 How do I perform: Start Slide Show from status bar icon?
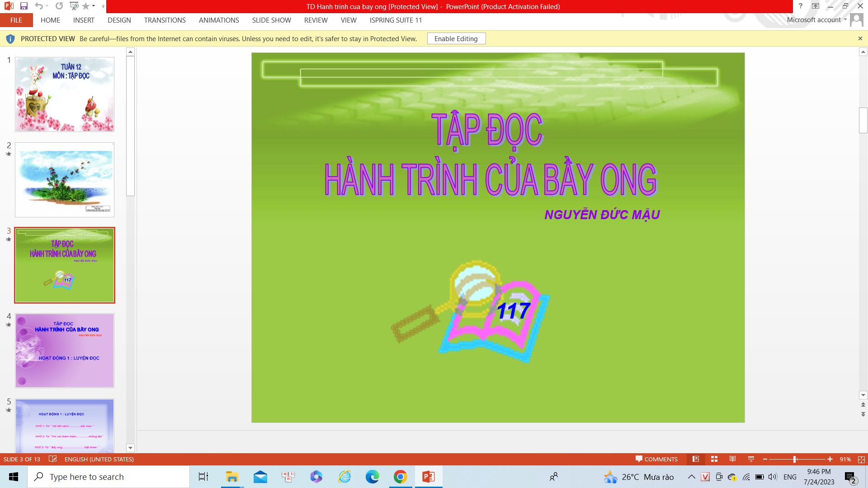[x=751, y=459]
